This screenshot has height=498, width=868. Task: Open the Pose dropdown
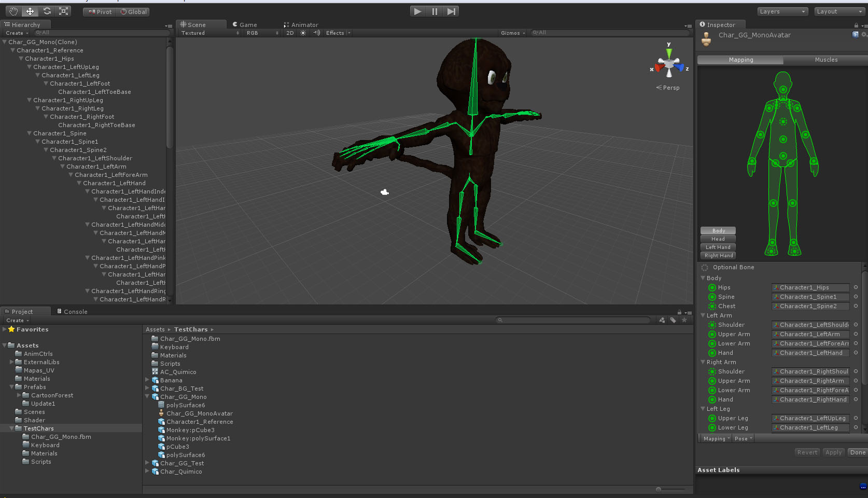click(x=743, y=439)
